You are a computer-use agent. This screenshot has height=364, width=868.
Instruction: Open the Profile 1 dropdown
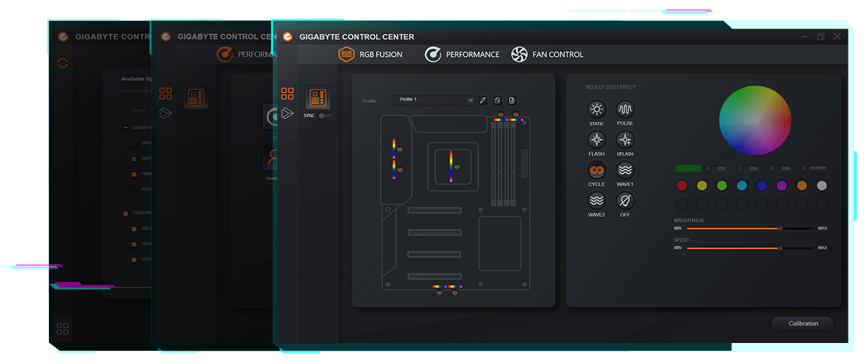point(434,100)
